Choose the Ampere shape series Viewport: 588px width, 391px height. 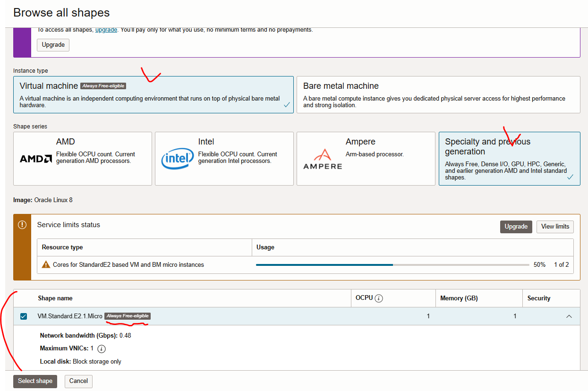366,159
